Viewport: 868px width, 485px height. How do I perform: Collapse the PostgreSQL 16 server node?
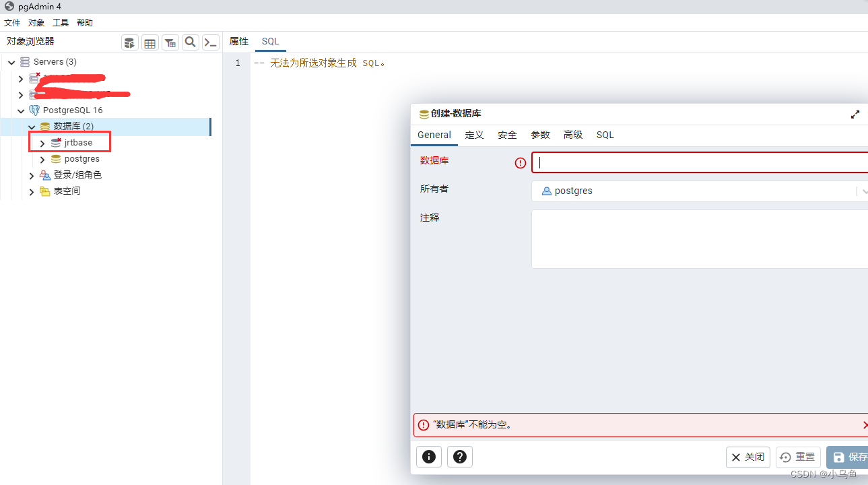21,110
